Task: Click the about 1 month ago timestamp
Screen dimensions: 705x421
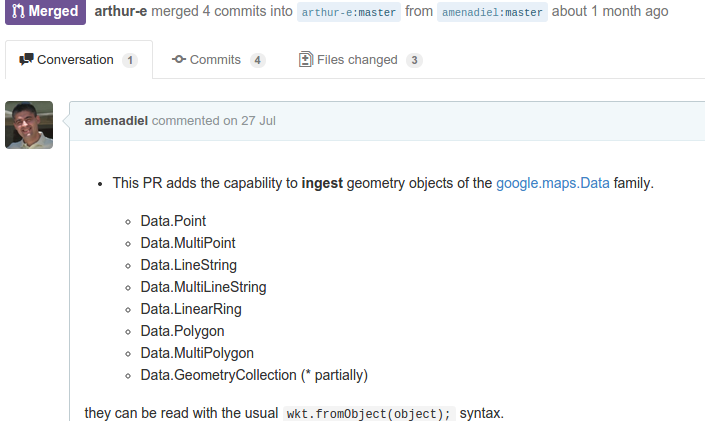Action: pos(610,11)
